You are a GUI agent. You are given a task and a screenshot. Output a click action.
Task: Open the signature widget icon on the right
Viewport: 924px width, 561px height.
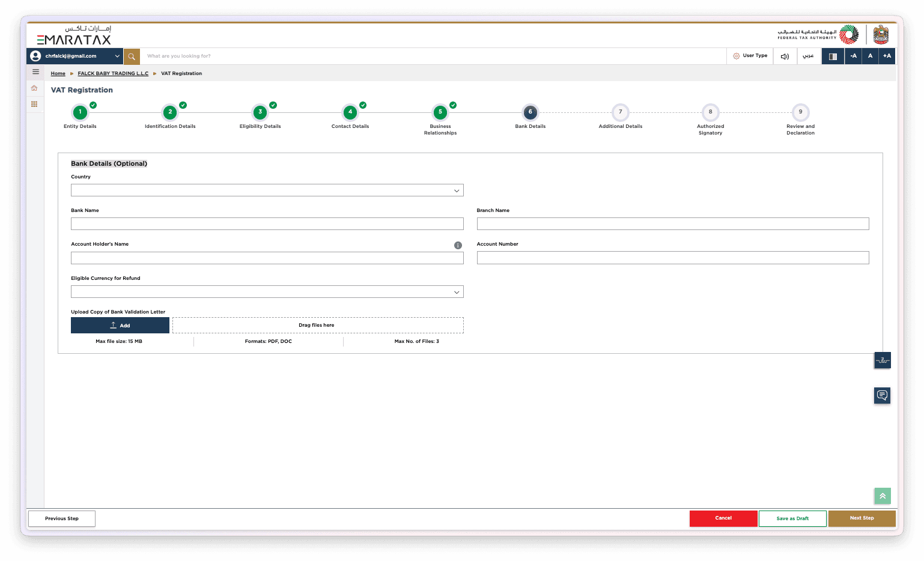coord(882,360)
